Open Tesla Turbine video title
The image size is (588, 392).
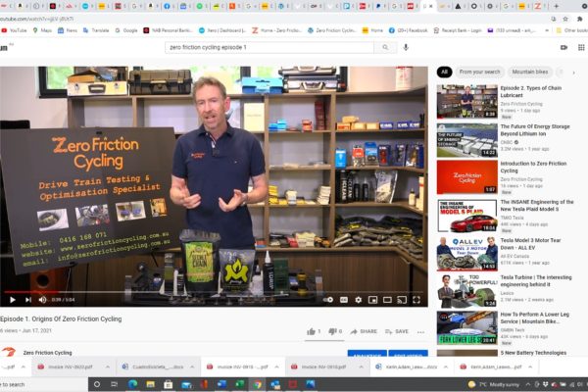pos(536,281)
